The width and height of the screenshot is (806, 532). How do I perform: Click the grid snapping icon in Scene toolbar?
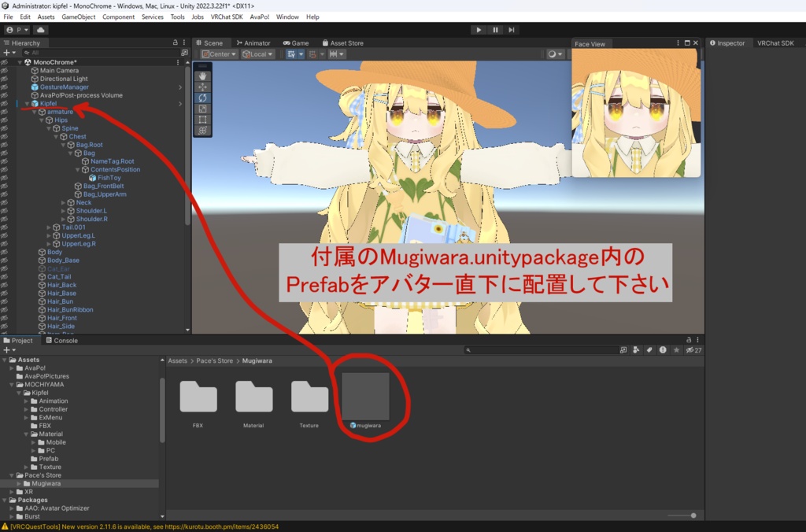click(x=312, y=54)
